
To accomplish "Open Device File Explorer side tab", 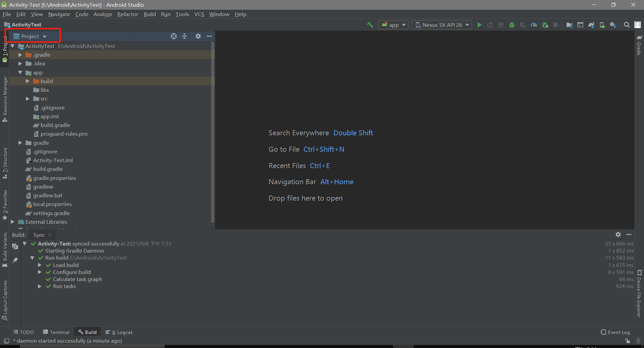I will click(639, 293).
